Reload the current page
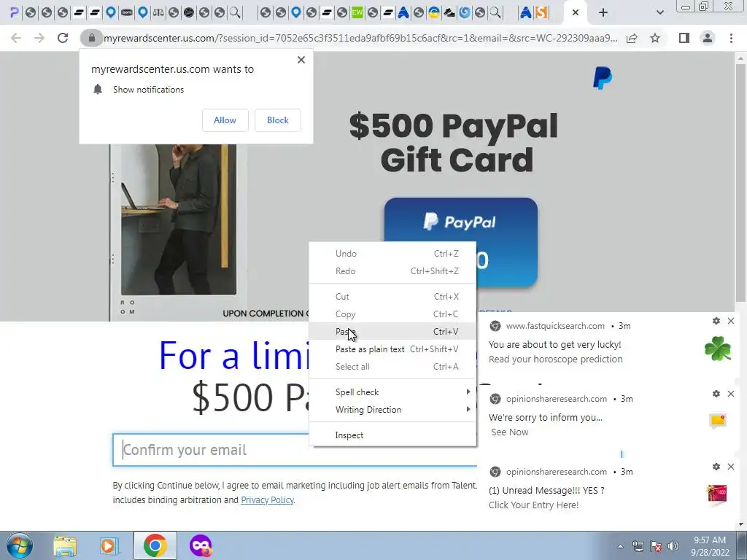Screen dimensions: 747x560 coord(63,38)
